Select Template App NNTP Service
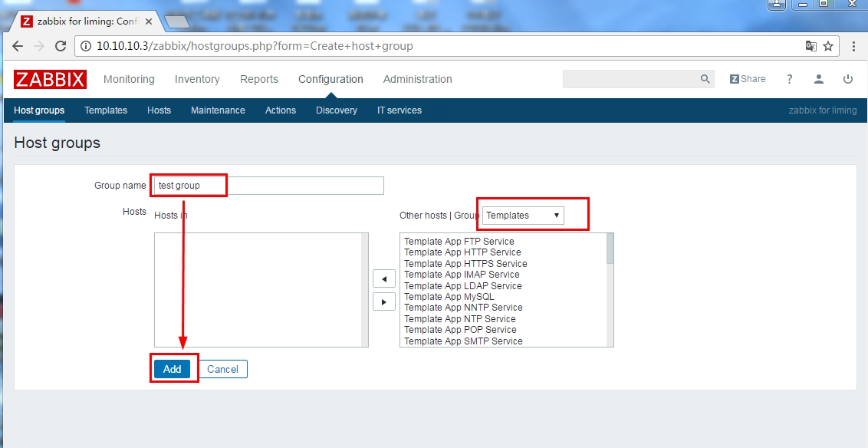Viewport: 868px width, 448px height. (x=463, y=308)
